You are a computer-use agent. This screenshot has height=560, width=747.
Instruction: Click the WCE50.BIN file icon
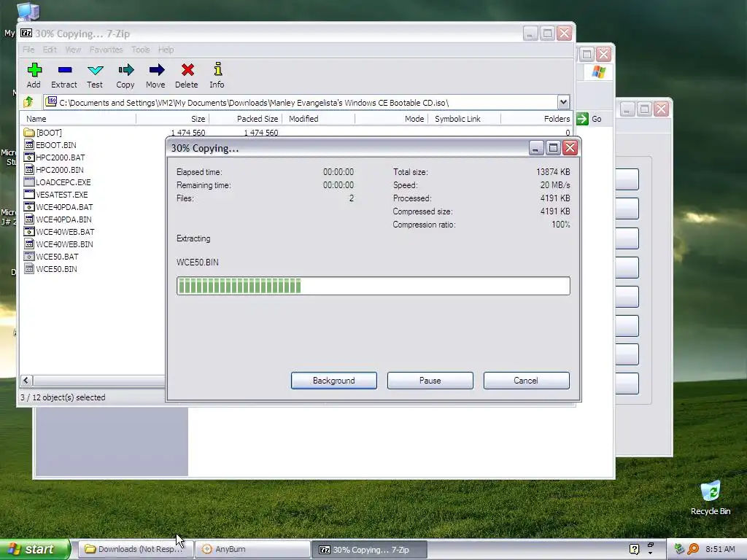(29, 268)
